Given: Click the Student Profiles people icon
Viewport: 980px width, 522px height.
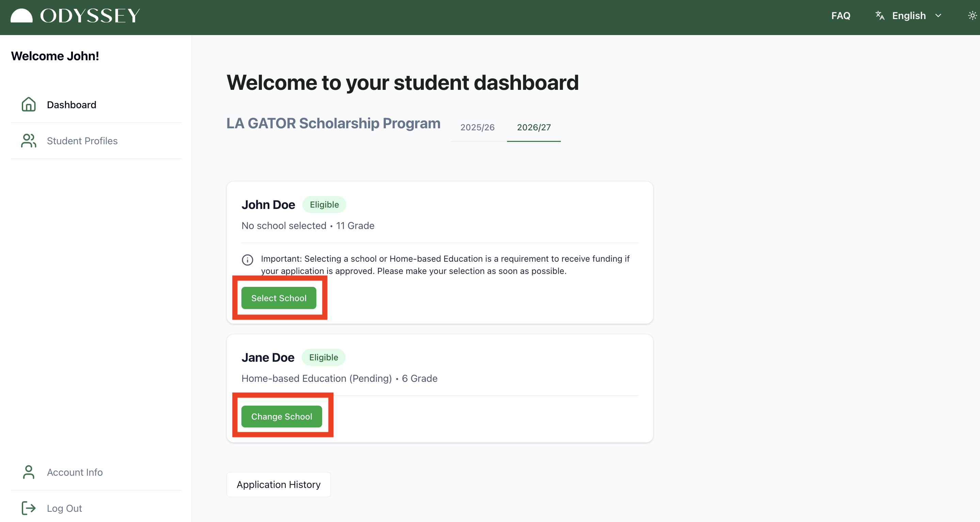Looking at the screenshot, I should click(x=29, y=141).
